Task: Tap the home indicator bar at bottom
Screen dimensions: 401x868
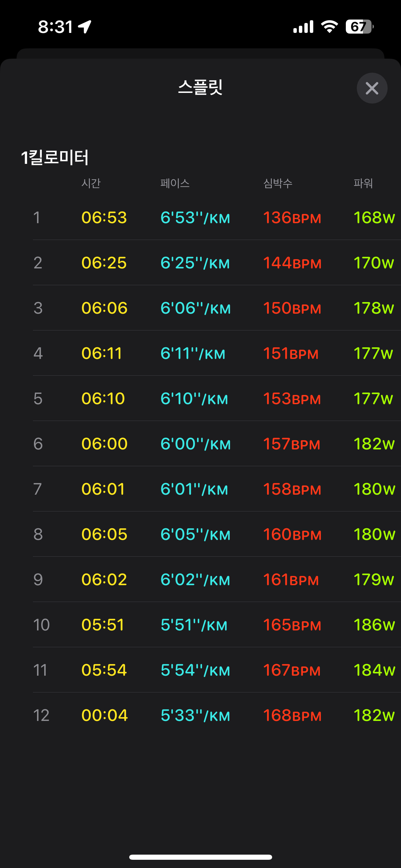Action: tap(200, 857)
